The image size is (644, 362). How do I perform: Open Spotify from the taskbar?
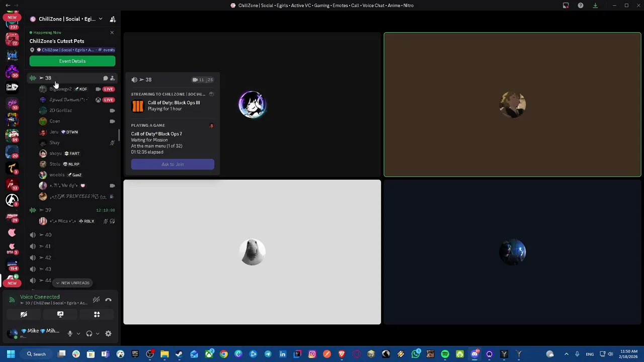(445, 354)
